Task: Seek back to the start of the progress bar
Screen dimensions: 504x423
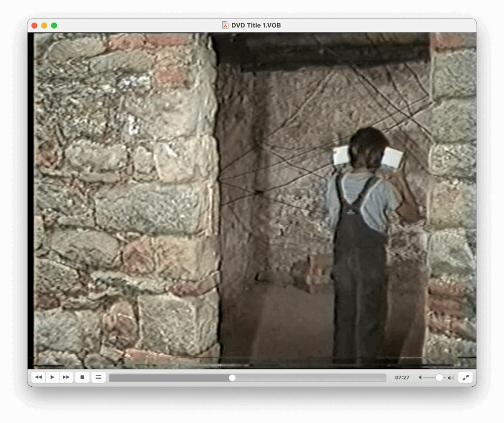Action: 111,378
